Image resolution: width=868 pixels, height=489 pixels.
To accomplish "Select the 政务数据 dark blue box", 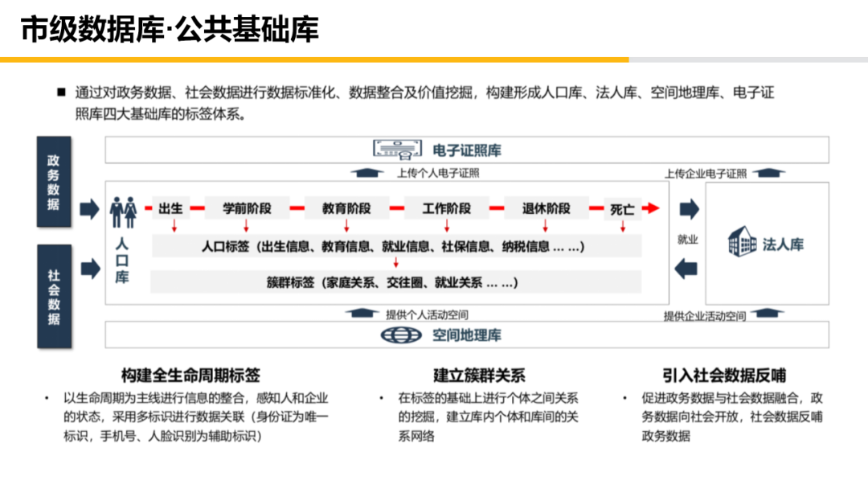I will point(54,182).
